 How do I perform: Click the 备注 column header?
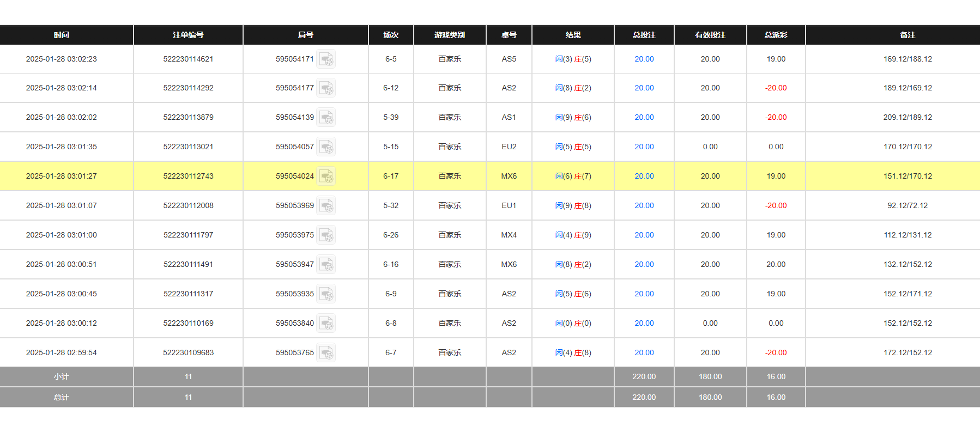point(908,35)
